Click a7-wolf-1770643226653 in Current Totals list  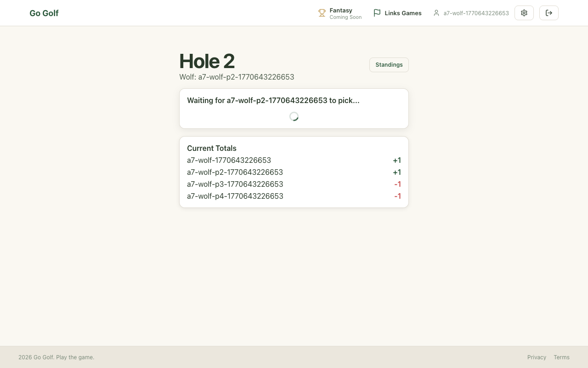click(x=229, y=160)
